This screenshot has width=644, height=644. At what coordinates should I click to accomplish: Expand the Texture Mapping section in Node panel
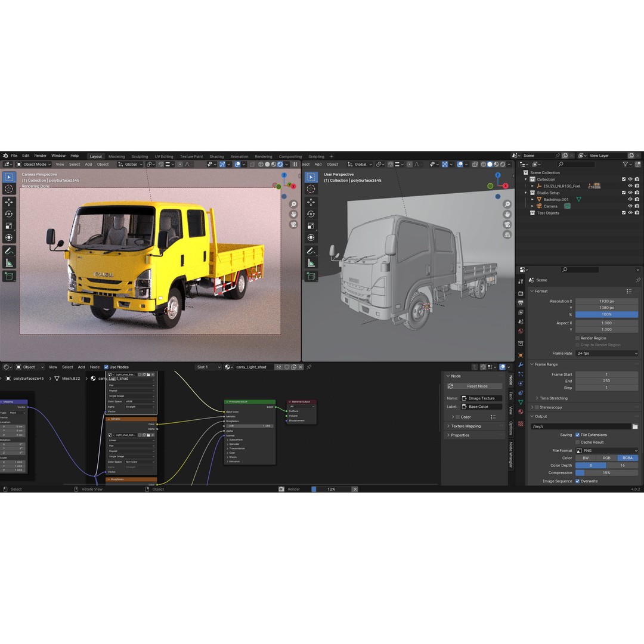pyautogui.click(x=448, y=426)
